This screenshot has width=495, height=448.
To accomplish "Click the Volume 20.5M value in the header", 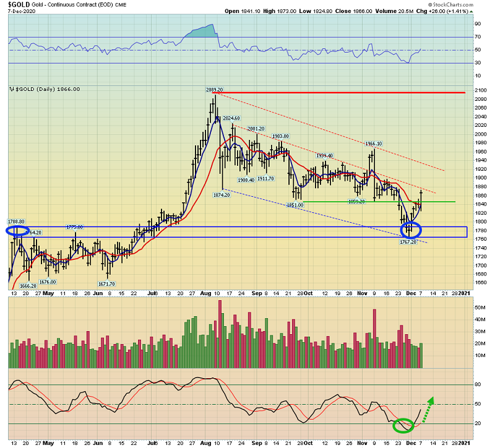I will [x=394, y=11].
